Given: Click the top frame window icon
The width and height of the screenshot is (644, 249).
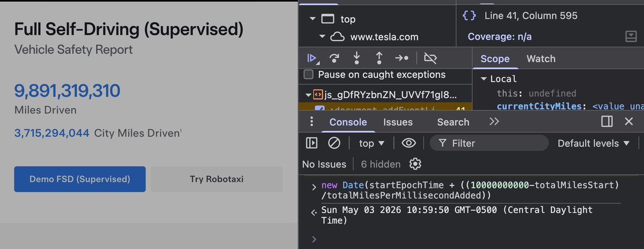Looking at the screenshot, I should point(327,19).
